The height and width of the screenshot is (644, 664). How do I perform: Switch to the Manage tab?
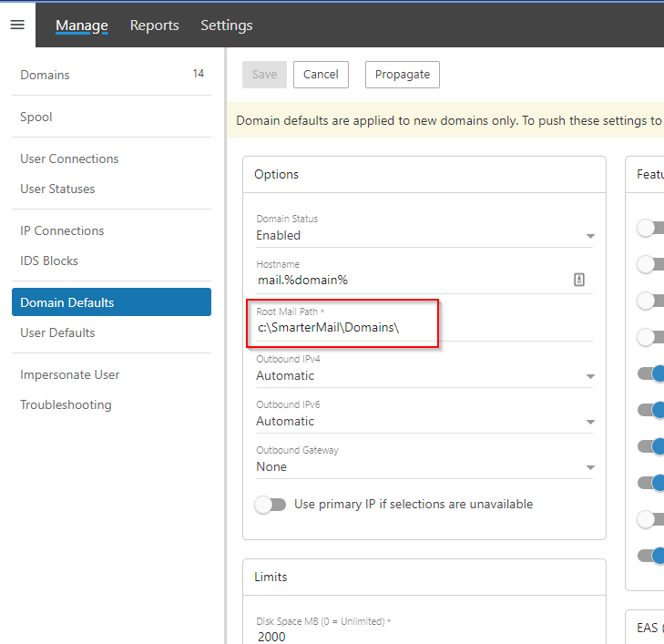82,26
